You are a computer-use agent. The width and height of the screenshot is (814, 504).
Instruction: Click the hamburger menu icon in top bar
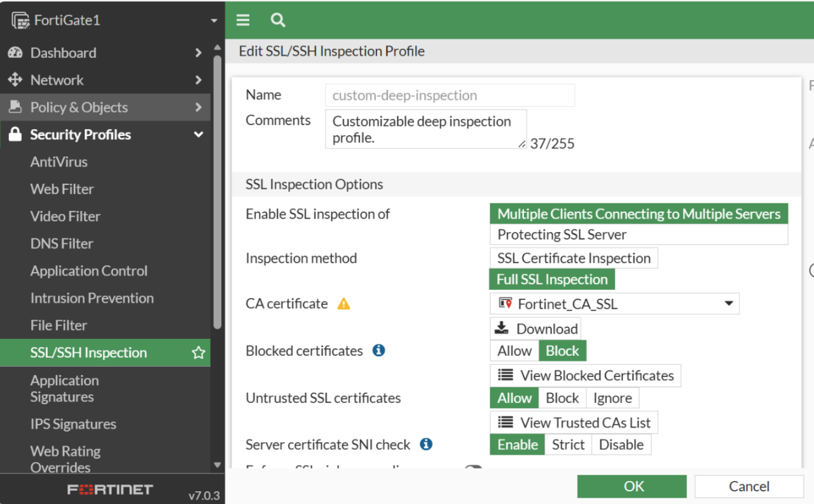pyautogui.click(x=242, y=20)
